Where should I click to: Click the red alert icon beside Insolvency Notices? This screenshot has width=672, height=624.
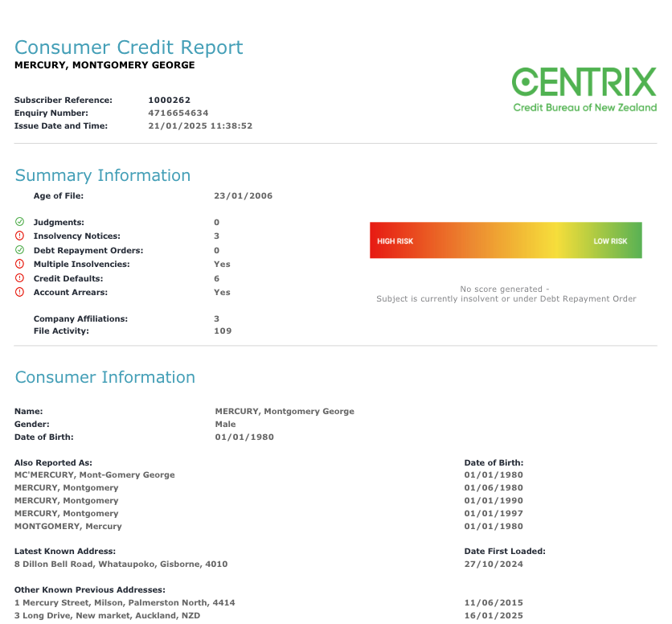coord(19,236)
